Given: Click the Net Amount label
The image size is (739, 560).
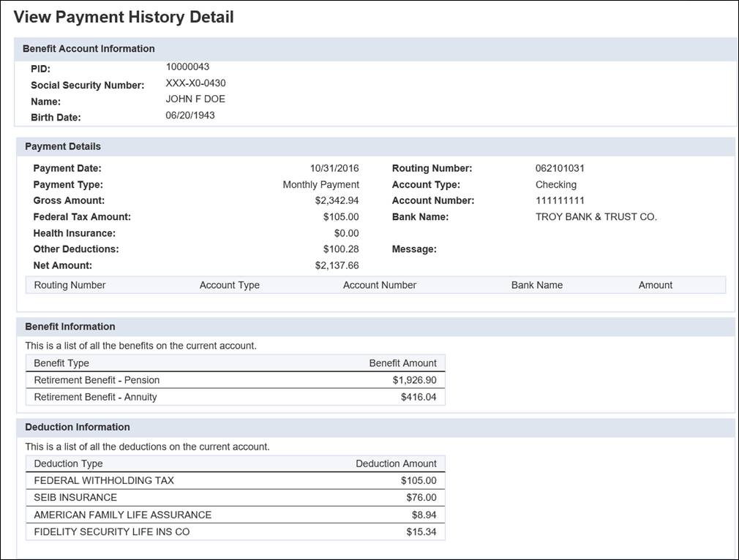Looking at the screenshot, I should point(63,265).
